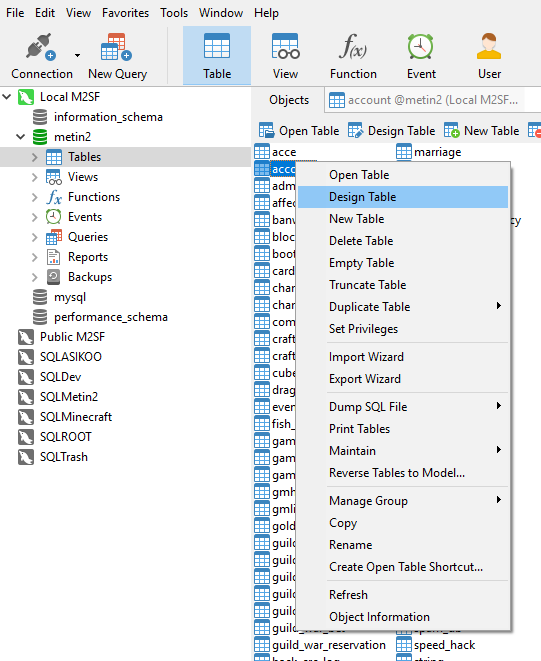Open the Connection dropdown arrow
541x661 pixels.
point(77,55)
